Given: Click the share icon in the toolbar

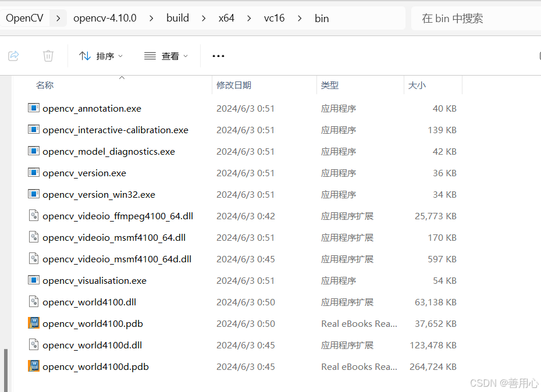Looking at the screenshot, I should [x=13, y=56].
